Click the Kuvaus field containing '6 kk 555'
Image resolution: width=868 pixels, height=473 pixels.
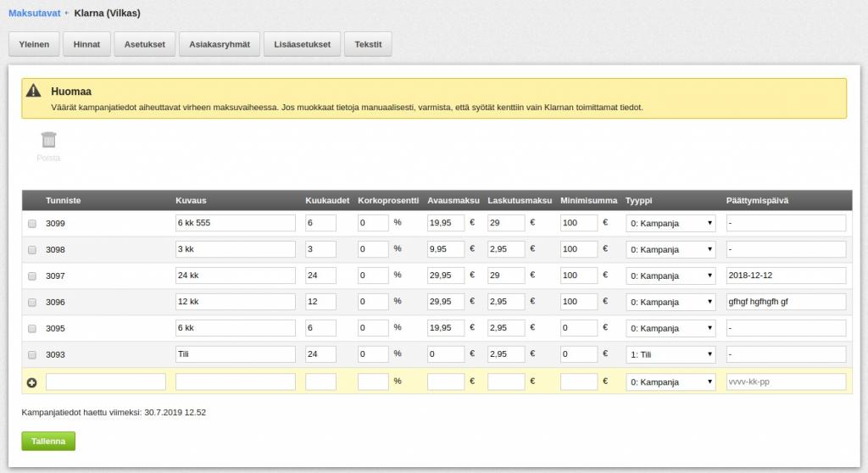(236, 223)
